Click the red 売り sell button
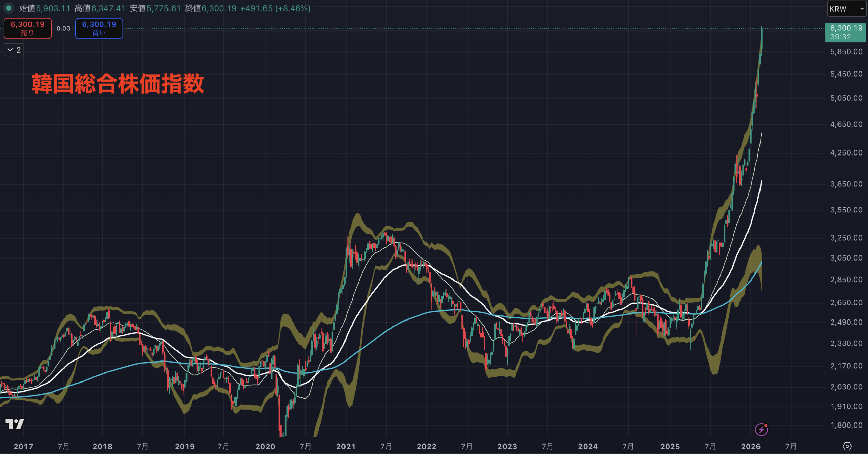This screenshot has height=454, width=868. coord(27,28)
